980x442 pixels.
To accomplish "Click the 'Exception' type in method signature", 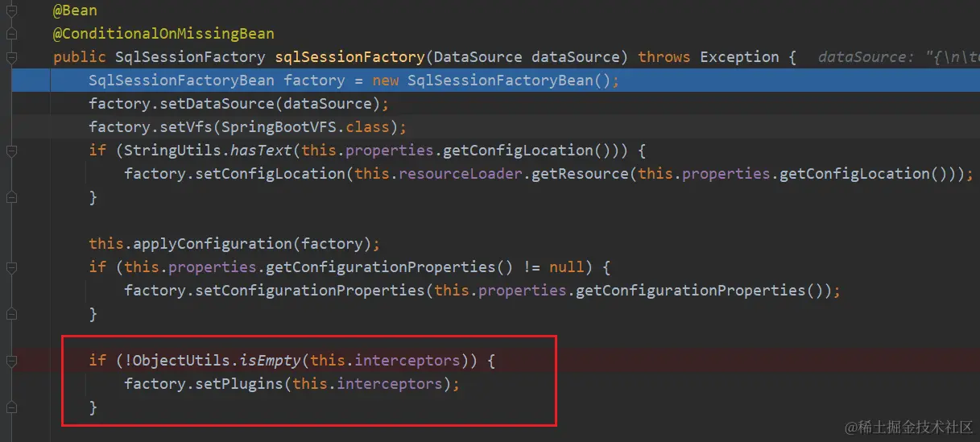I will [739, 57].
